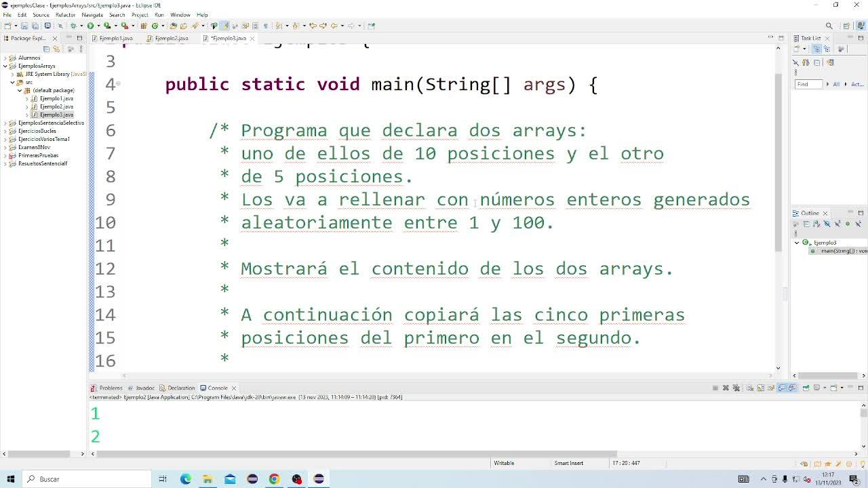Click the Remove All Terminated Launches icon
The image size is (868, 488).
pyautogui.click(x=736, y=388)
